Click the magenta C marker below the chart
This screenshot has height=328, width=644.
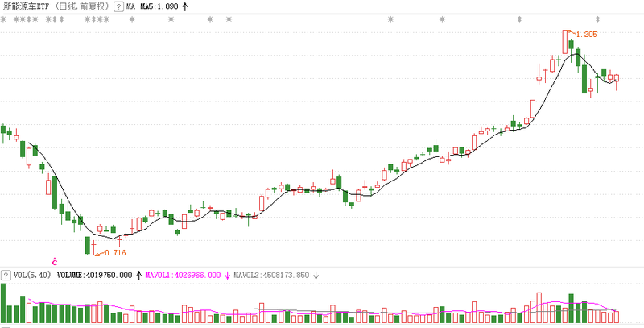55,261
